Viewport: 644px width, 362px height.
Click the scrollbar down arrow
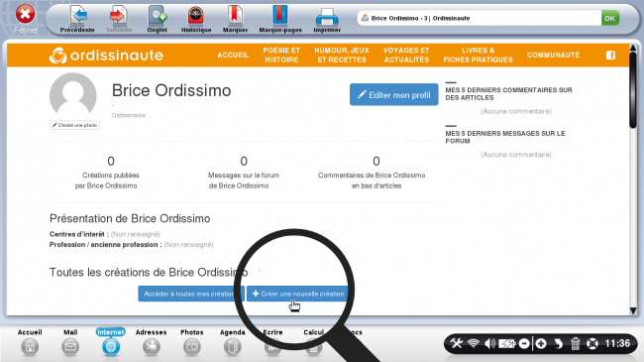click(x=633, y=311)
